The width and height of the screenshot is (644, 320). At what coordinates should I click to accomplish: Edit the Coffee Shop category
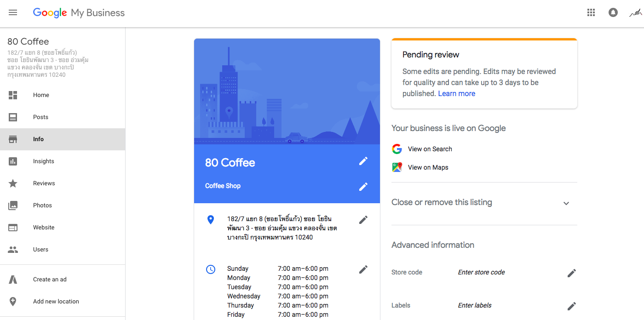[363, 187]
